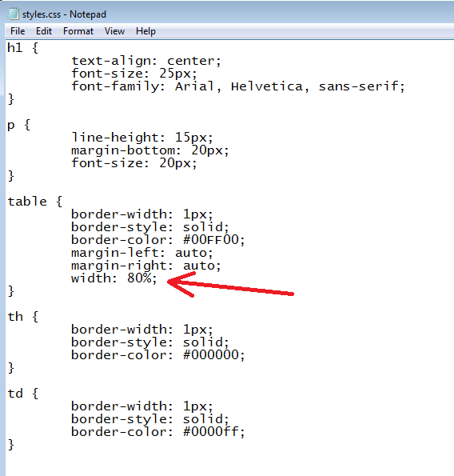Click margin-right: auto; in table rule
Viewport: 454px width, 476px height.
(x=146, y=266)
